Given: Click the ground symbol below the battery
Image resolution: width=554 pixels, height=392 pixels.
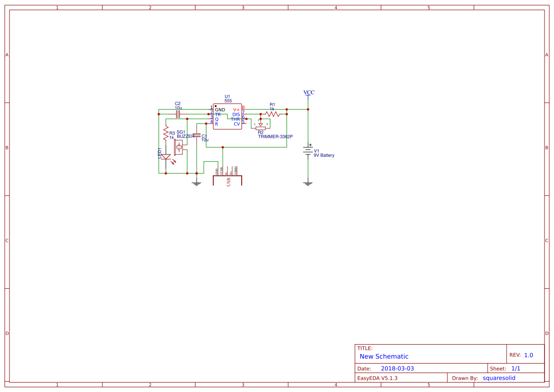Looking at the screenshot, I should click(308, 182).
